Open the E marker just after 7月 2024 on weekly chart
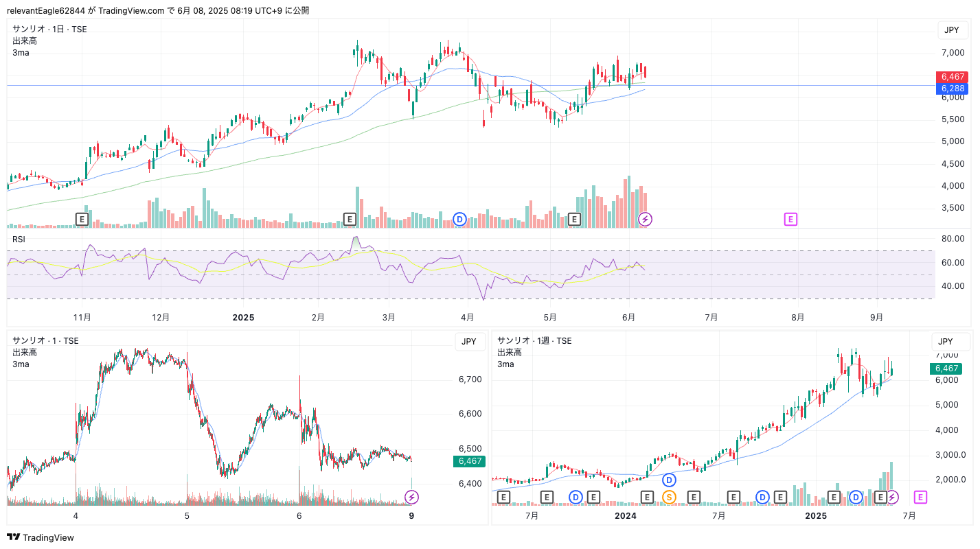980x549 pixels. click(x=733, y=497)
